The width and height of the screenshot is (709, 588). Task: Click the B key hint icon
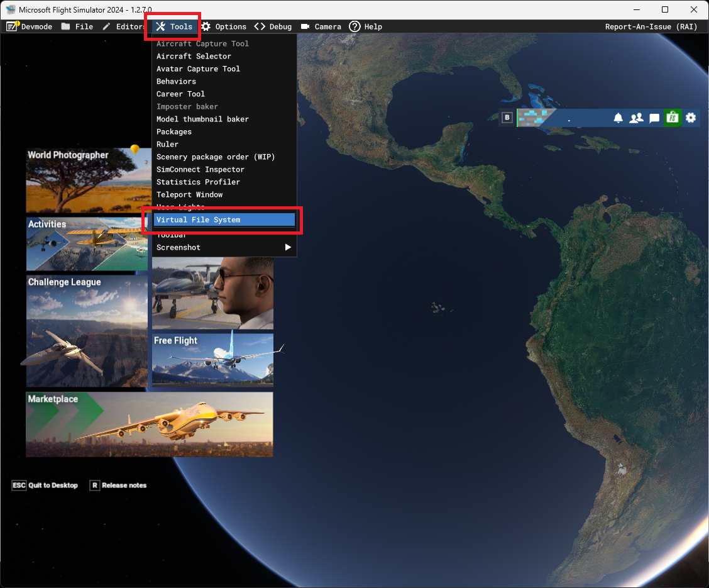pos(507,118)
